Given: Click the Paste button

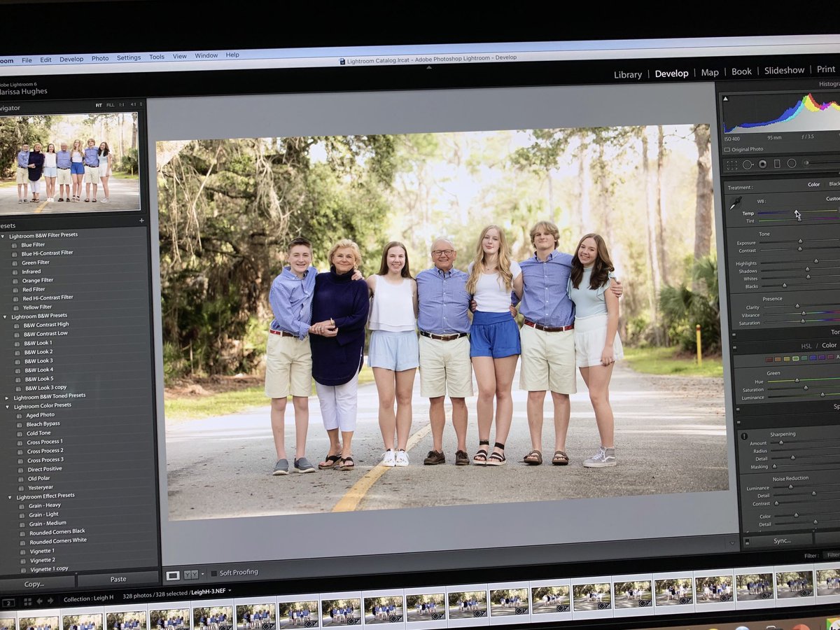Looking at the screenshot, I should point(118,580).
